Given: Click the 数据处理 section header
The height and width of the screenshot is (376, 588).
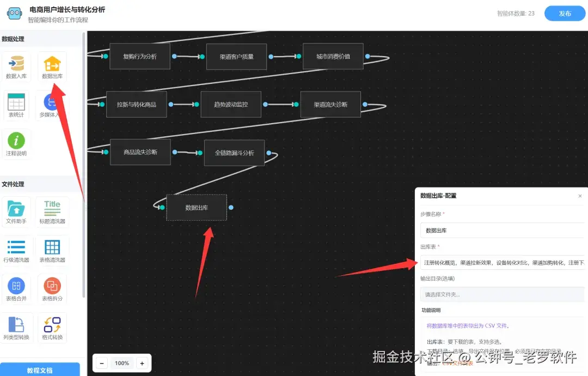Looking at the screenshot, I should click(x=13, y=39).
